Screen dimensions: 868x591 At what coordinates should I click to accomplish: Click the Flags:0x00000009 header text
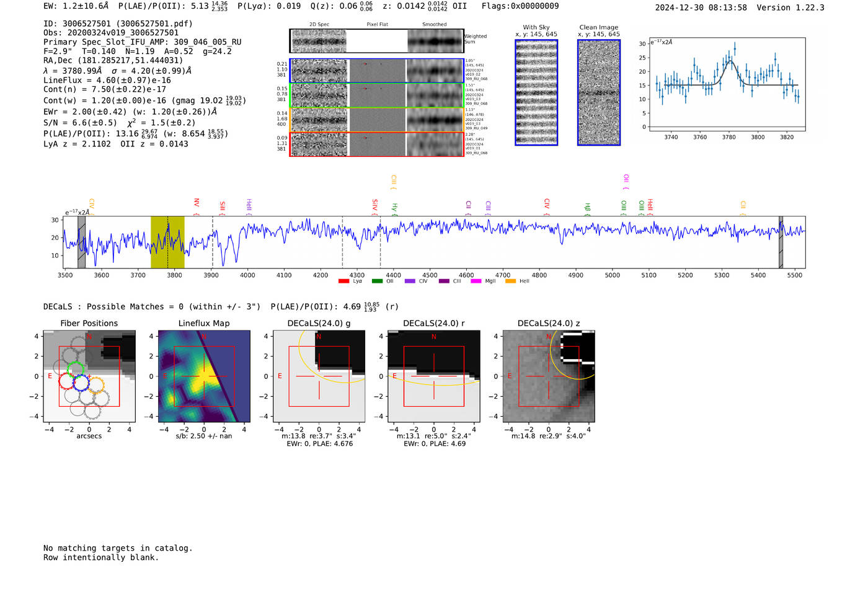520,6
